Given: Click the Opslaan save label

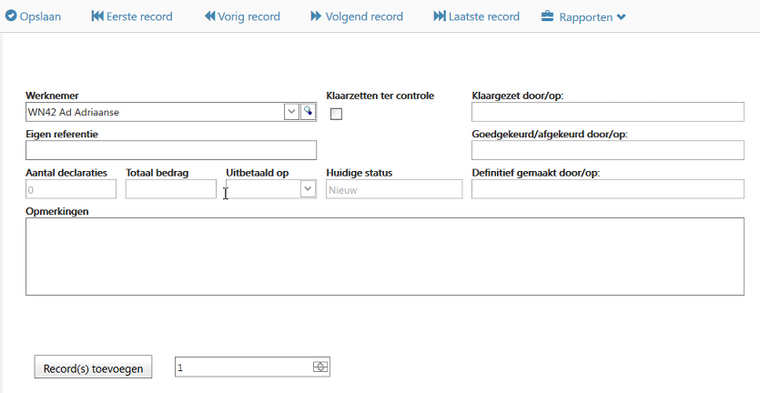Looking at the screenshot, I should [40, 16].
